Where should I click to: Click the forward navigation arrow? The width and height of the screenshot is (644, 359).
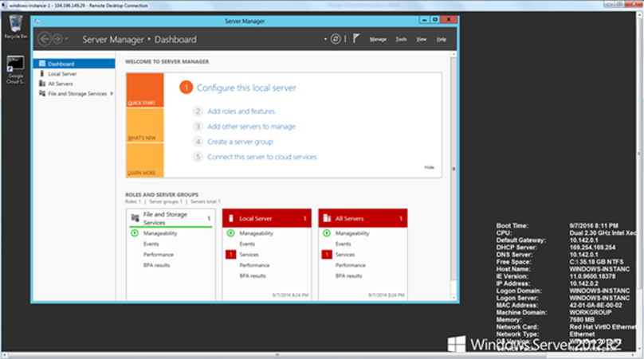pyautogui.click(x=57, y=39)
